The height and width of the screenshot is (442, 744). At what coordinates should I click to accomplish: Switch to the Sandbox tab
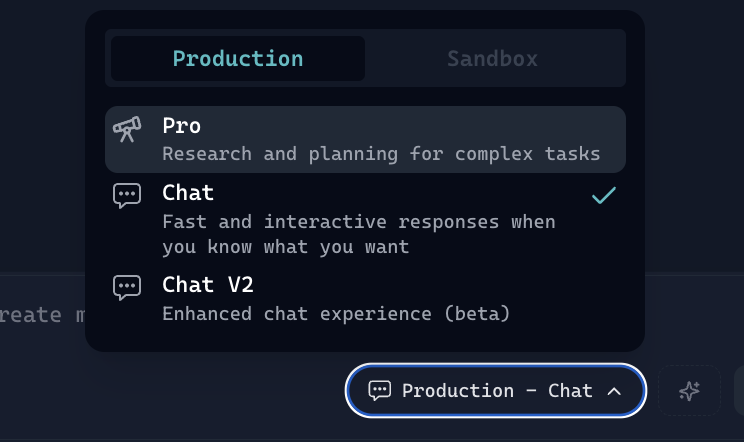tap(492, 58)
